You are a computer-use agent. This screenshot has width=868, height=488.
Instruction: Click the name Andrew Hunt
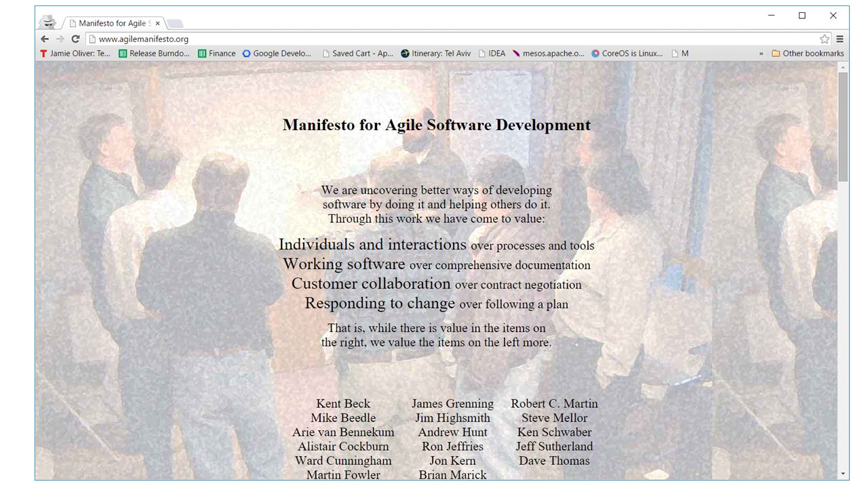point(452,432)
